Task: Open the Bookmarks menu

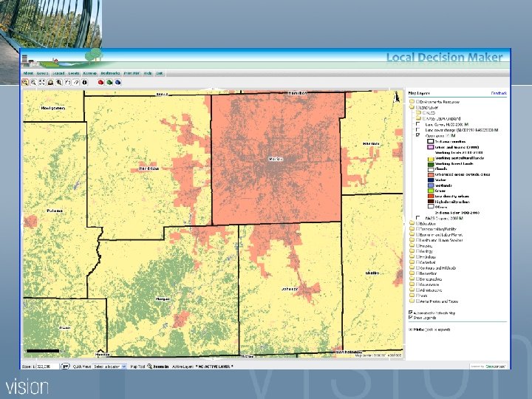Action: click(110, 73)
